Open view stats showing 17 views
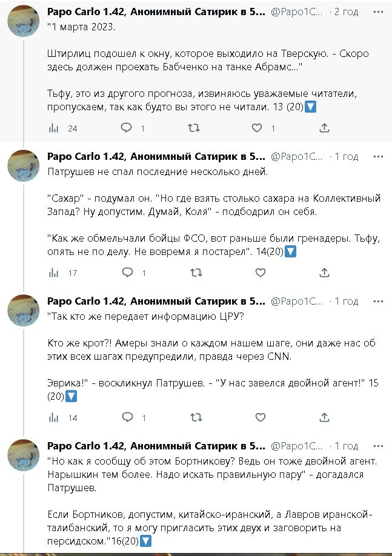 tap(53, 273)
